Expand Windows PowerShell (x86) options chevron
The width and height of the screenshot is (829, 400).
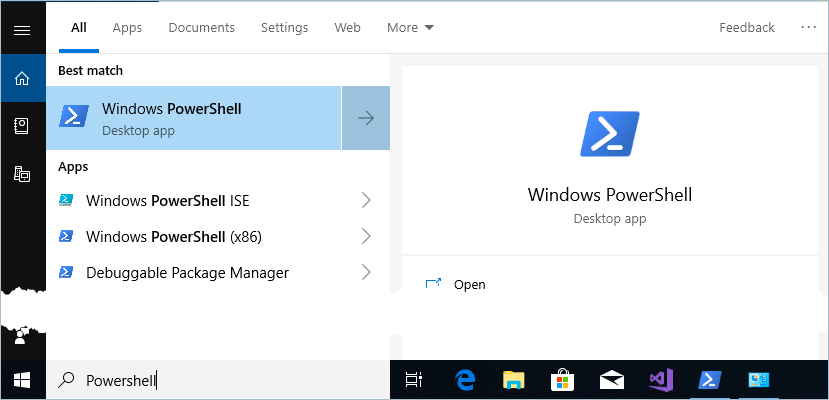(x=365, y=237)
